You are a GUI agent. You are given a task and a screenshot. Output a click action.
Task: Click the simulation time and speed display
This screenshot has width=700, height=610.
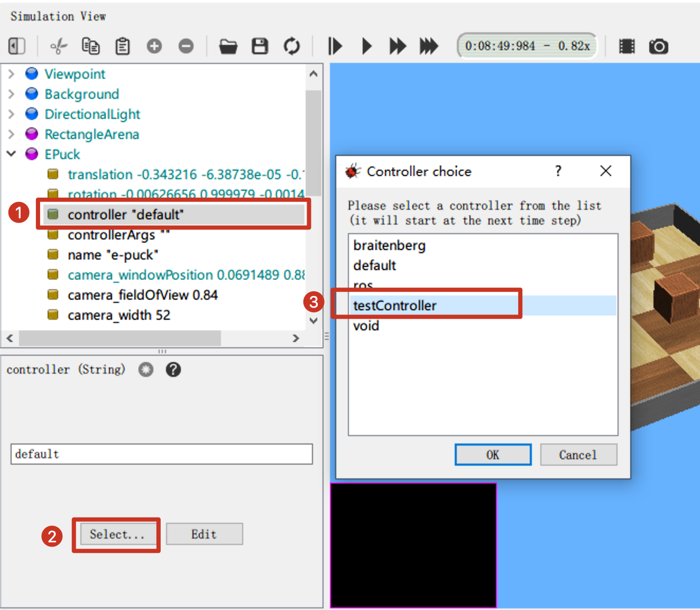pos(527,46)
